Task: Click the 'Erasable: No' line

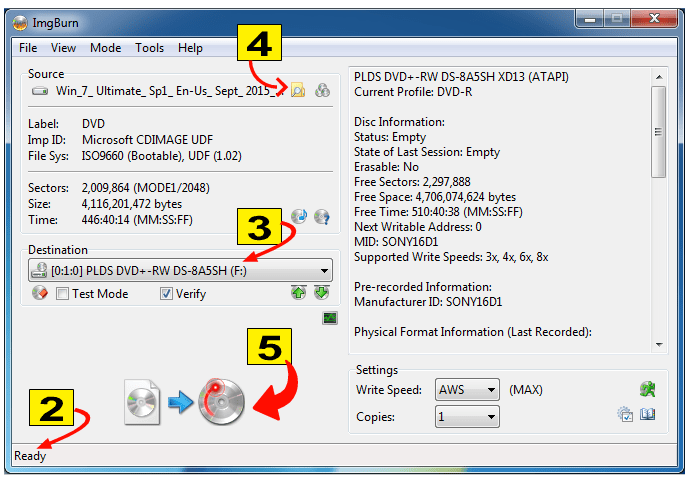Action: 386,167
